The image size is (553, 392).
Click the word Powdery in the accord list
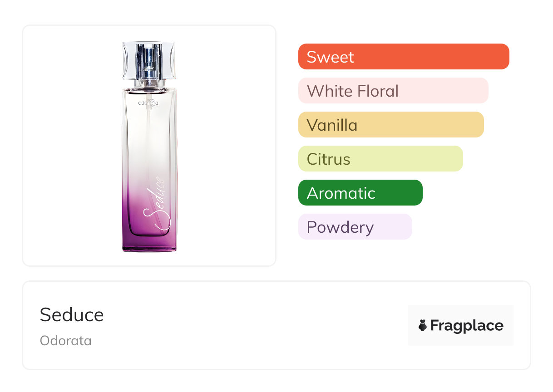(x=340, y=227)
